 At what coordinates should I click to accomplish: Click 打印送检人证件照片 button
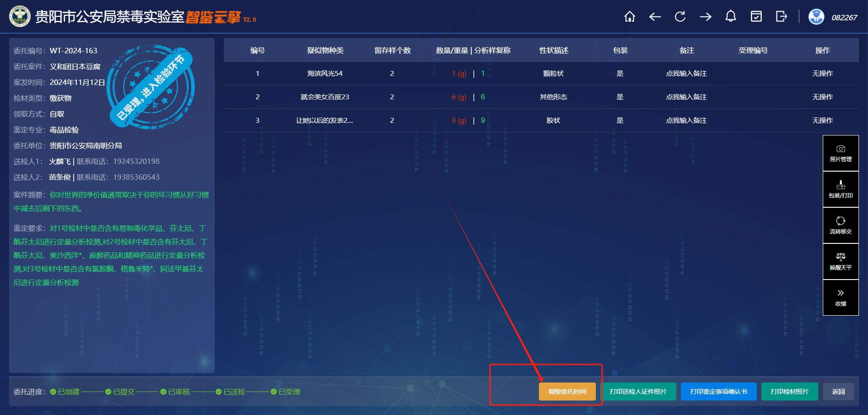[x=638, y=392]
